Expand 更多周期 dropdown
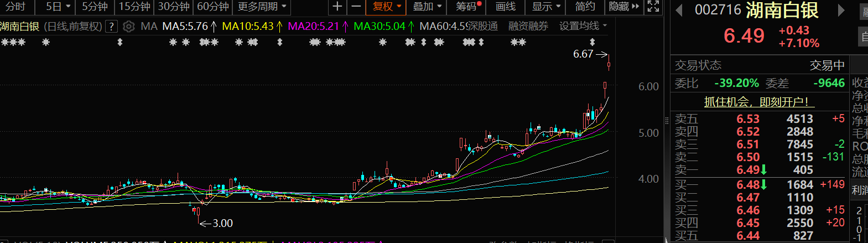Image resolution: width=868 pixels, height=243 pixels. [x=262, y=7]
